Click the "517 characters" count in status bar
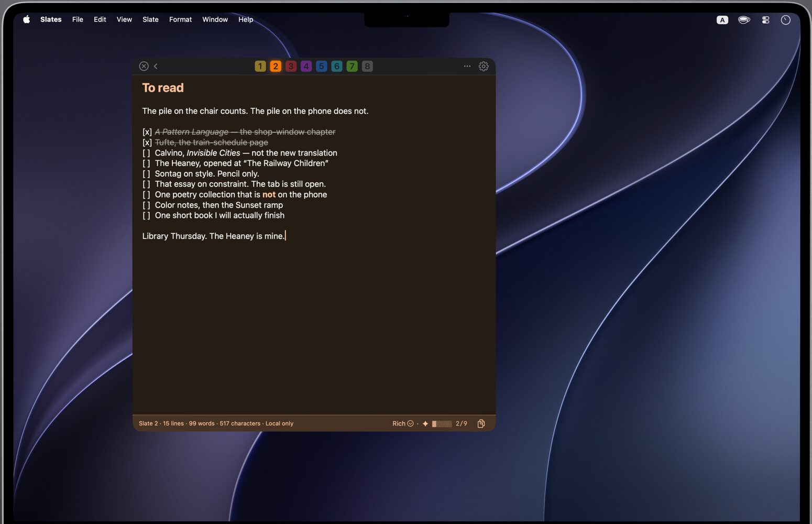This screenshot has height=524, width=812. [x=240, y=423]
